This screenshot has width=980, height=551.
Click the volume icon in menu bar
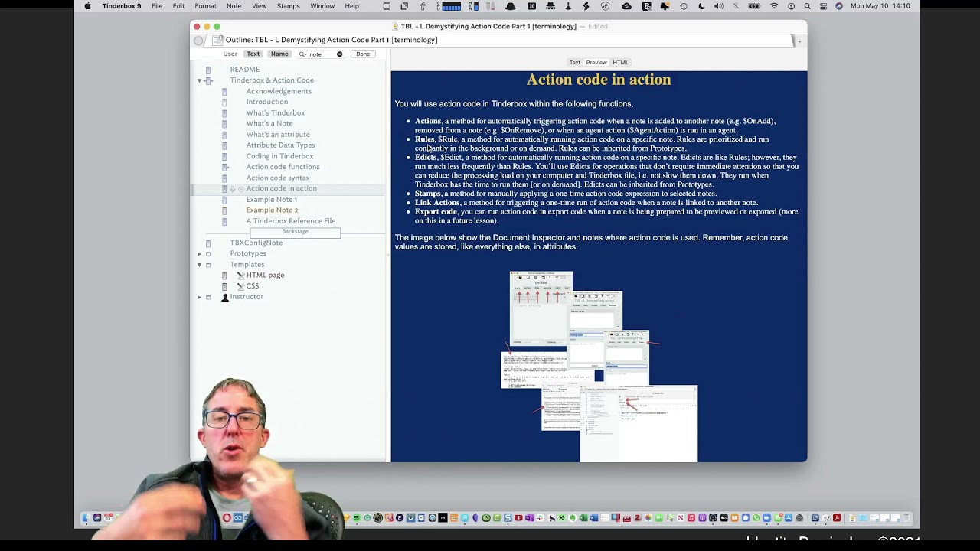click(718, 6)
